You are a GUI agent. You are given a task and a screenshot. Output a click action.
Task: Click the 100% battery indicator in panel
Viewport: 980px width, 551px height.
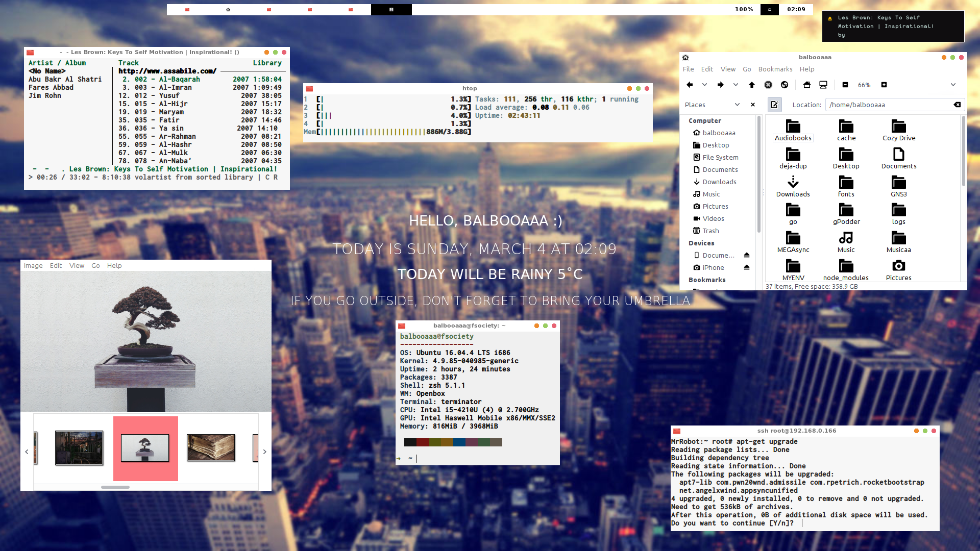744,9
